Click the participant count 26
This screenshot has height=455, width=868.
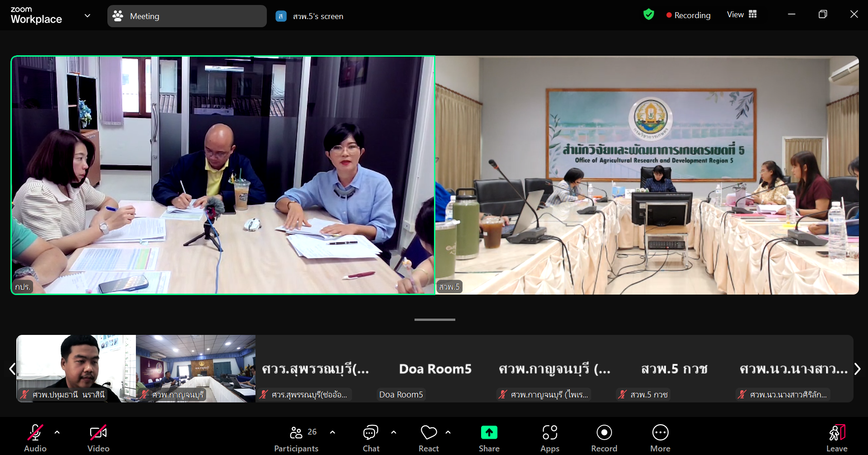point(312,432)
